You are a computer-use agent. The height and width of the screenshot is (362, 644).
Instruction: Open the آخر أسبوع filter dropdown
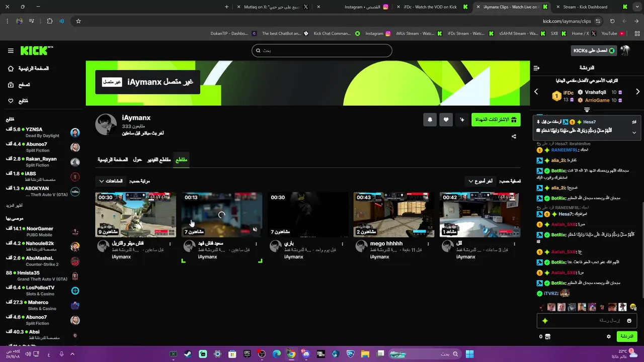[x=480, y=181]
